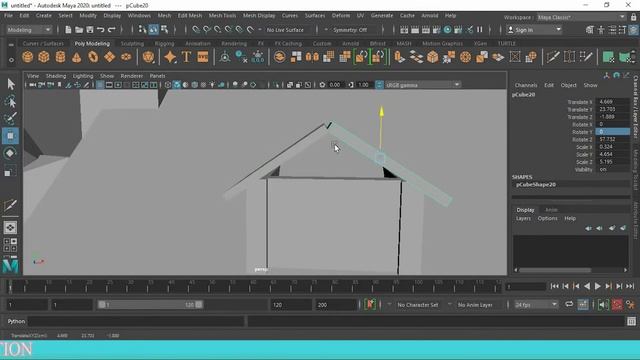640x360 pixels.
Task: Create a polygon cube from the shelf
Action: coord(44,57)
